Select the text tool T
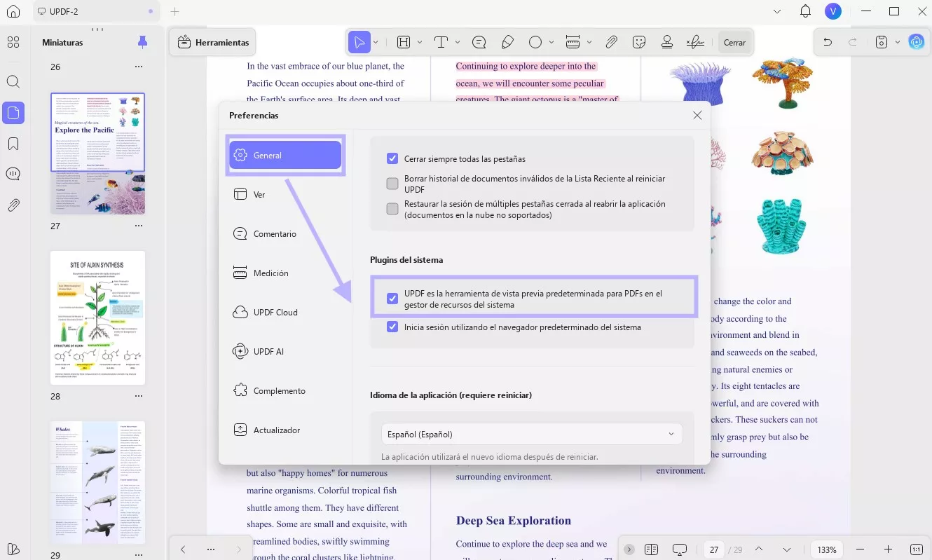 (x=441, y=43)
